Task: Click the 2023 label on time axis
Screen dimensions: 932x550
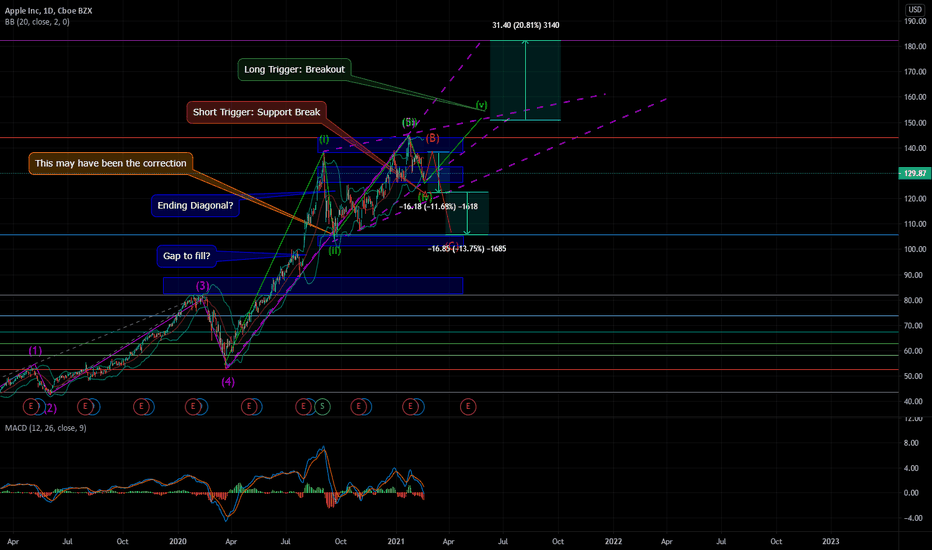Action: (830, 542)
